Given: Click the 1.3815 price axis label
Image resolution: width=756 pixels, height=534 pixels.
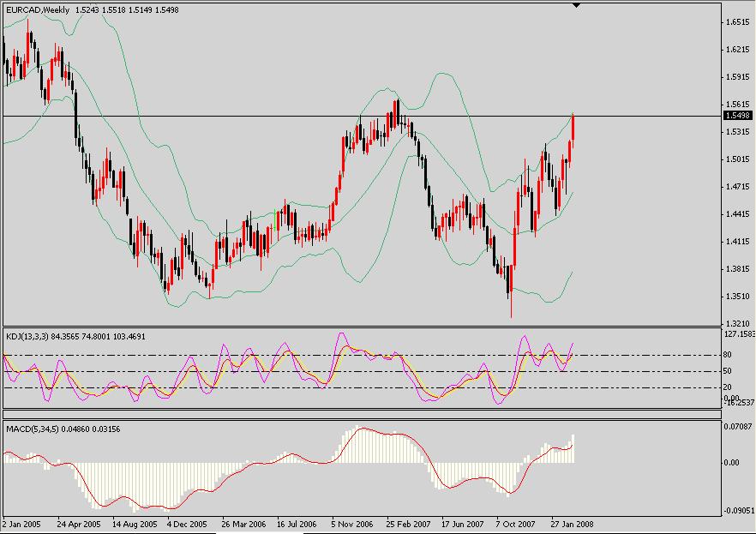Looking at the screenshot, I should (738, 269).
